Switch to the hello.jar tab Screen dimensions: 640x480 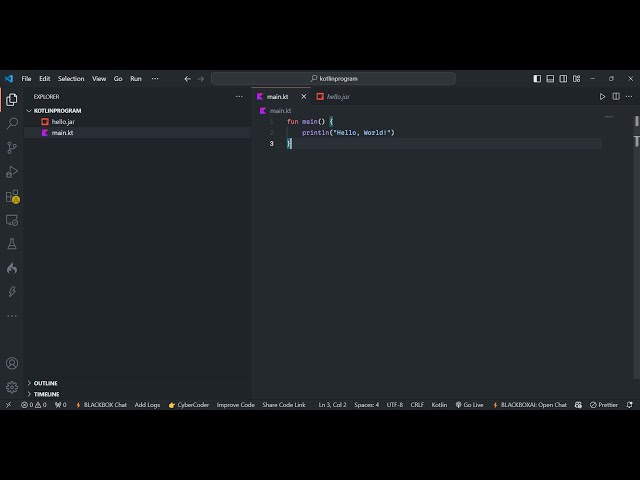point(338,97)
